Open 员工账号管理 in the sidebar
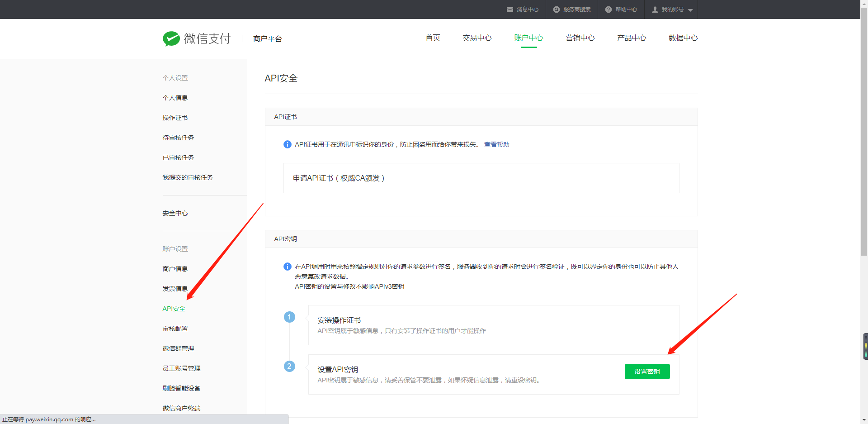 (x=181, y=368)
